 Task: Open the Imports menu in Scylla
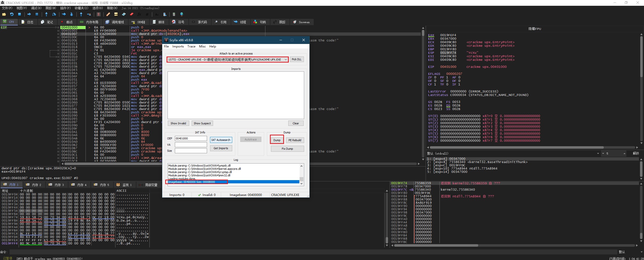[178, 46]
